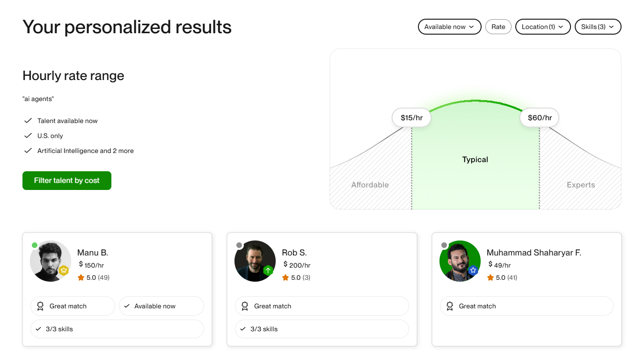This screenshot has width=644, height=357.
Task: Open the Skills (3) filter dropdown
Action: [x=598, y=27]
